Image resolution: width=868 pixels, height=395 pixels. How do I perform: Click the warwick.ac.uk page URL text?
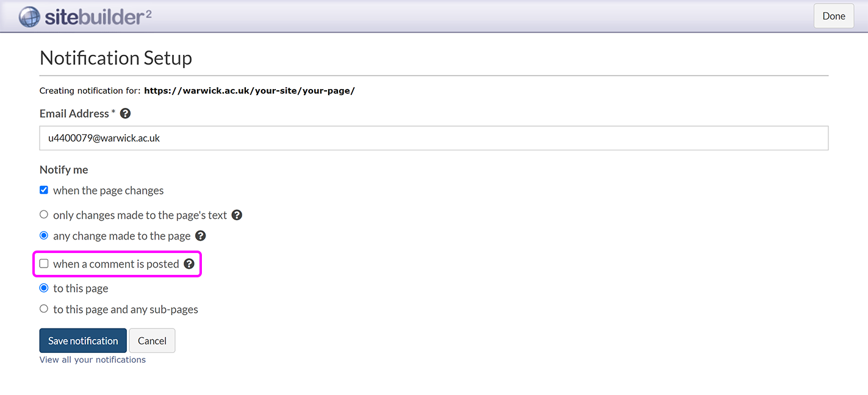(x=249, y=91)
